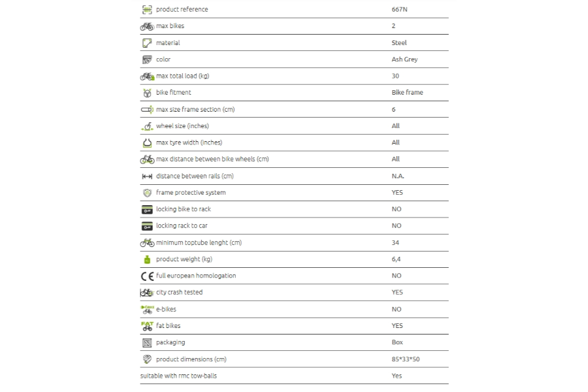Click the CE european homologation icon
The height and width of the screenshot is (392, 588).
coord(147,276)
